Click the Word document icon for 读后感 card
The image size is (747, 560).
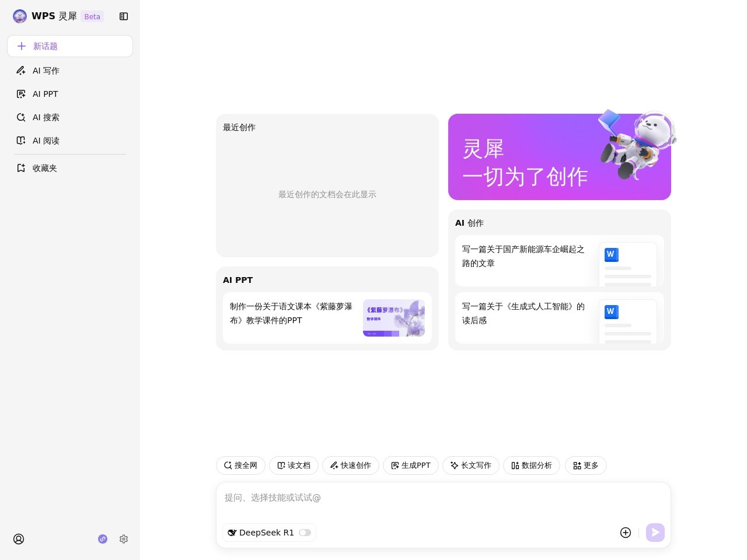coord(612,312)
